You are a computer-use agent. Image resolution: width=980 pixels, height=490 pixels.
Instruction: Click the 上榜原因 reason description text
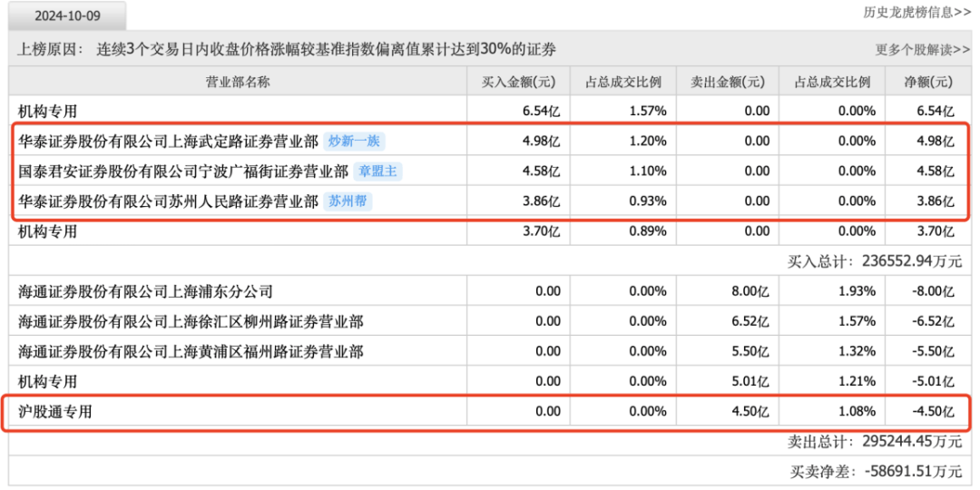(x=326, y=49)
